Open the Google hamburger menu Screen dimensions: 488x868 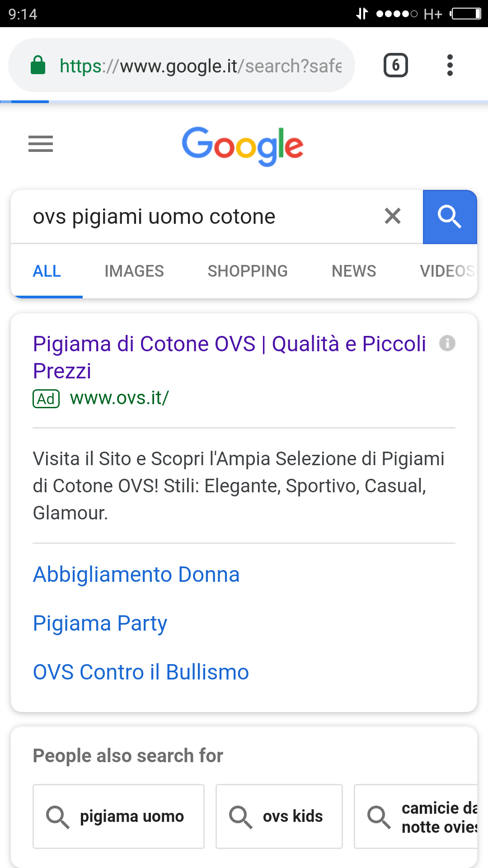point(41,144)
